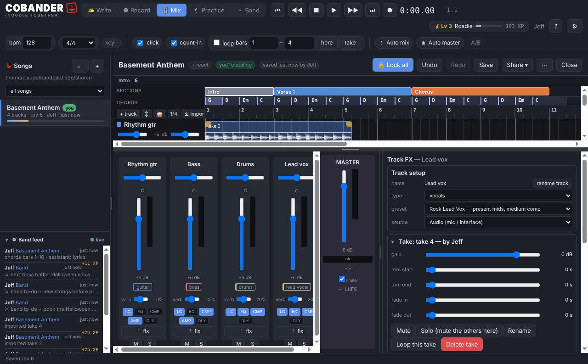Click the rename track button
This screenshot has width=588, height=364.
[552, 183]
